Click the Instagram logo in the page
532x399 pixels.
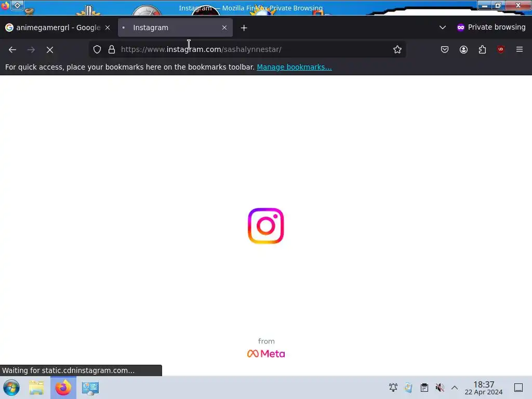265,225
